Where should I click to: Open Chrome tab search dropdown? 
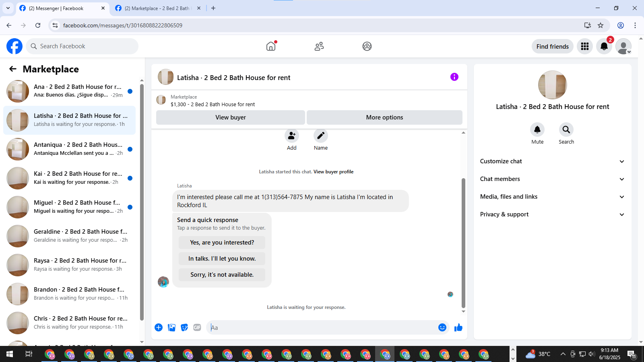(8, 8)
